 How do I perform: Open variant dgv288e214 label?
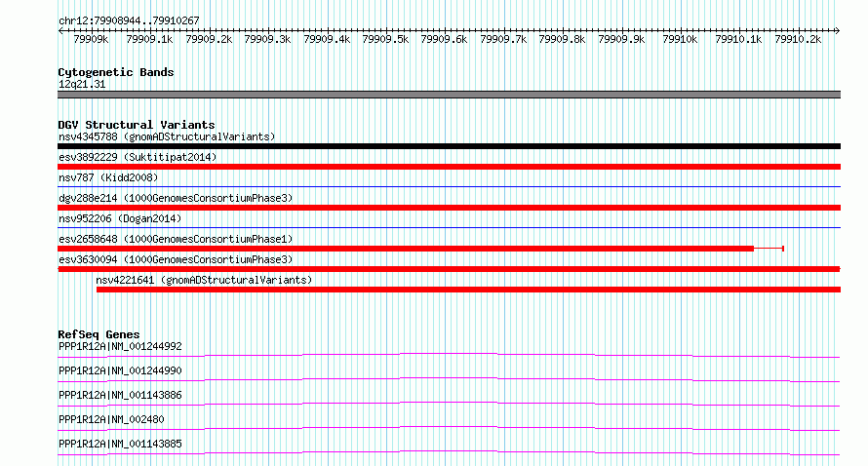176,198
